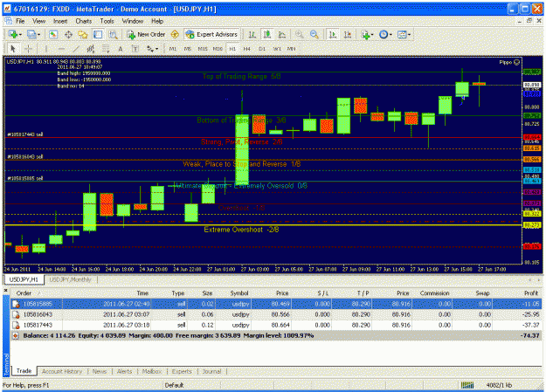Screen dimensions: 546x392
Task: Zoom in on the chart
Action: [x=299, y=34]
